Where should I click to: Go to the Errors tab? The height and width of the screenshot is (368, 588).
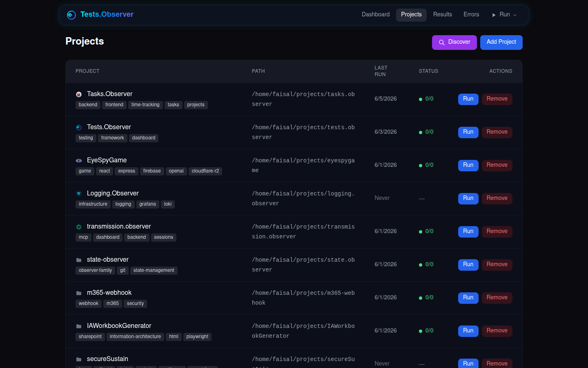tap(471, 15)
